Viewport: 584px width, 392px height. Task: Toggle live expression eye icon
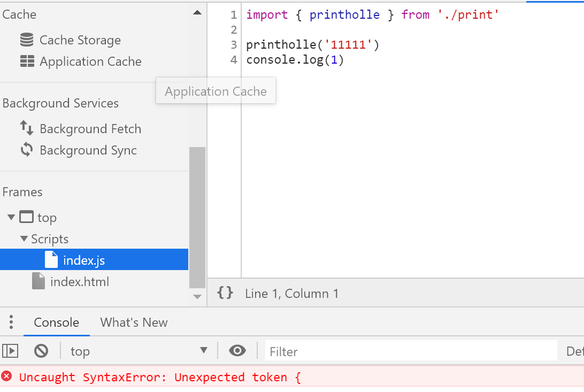point(237,351)
